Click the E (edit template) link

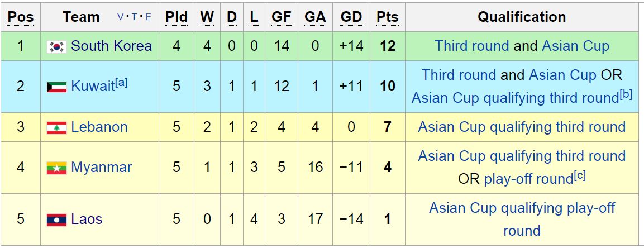148,17
